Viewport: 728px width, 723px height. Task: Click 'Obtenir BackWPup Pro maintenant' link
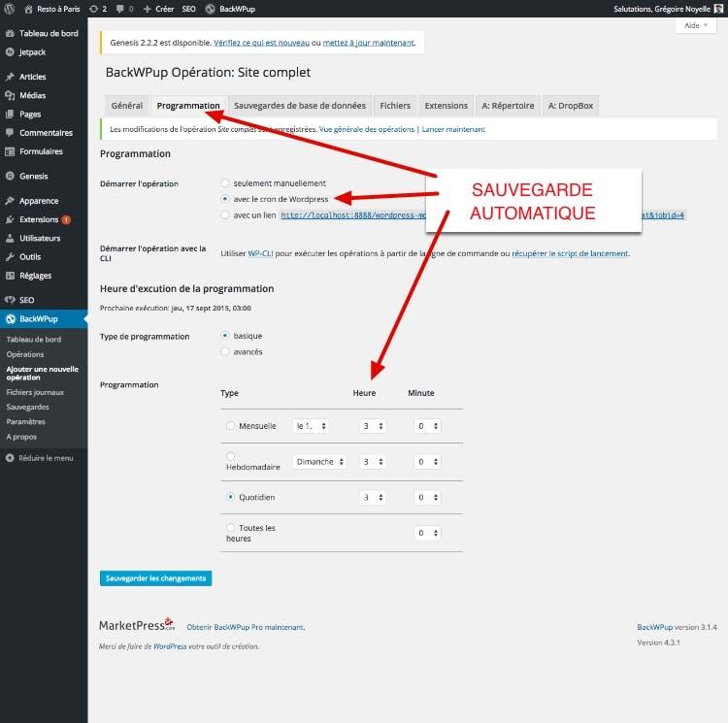(x=246, y=627)
